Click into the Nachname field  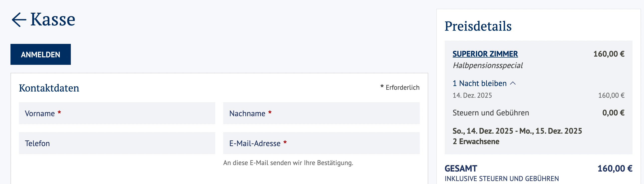[x=321, y=113]
